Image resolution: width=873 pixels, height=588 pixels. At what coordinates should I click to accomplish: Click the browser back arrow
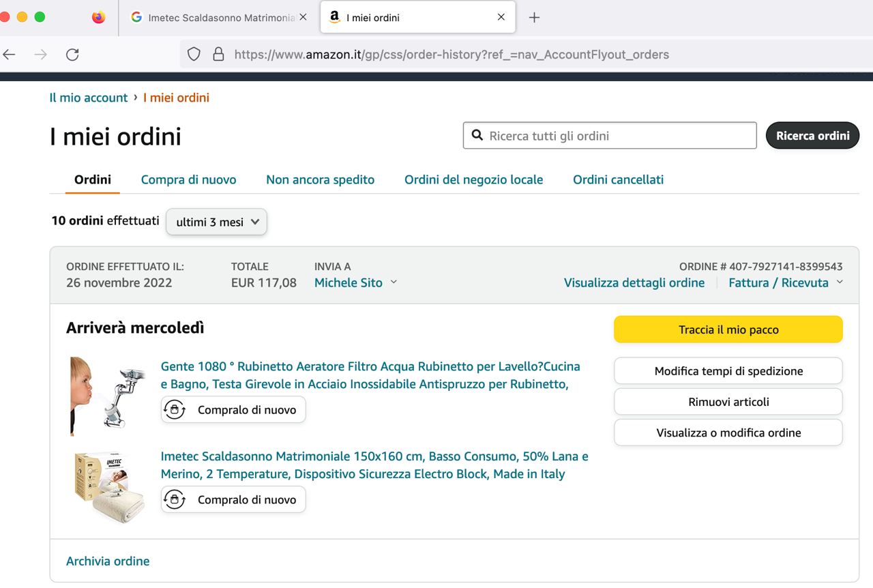[x=9, y=55]
